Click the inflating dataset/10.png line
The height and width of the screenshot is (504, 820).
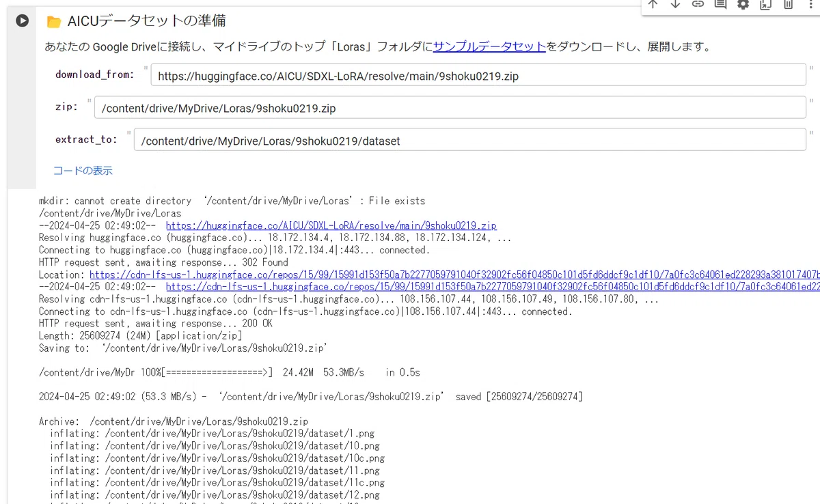point(215,446)
